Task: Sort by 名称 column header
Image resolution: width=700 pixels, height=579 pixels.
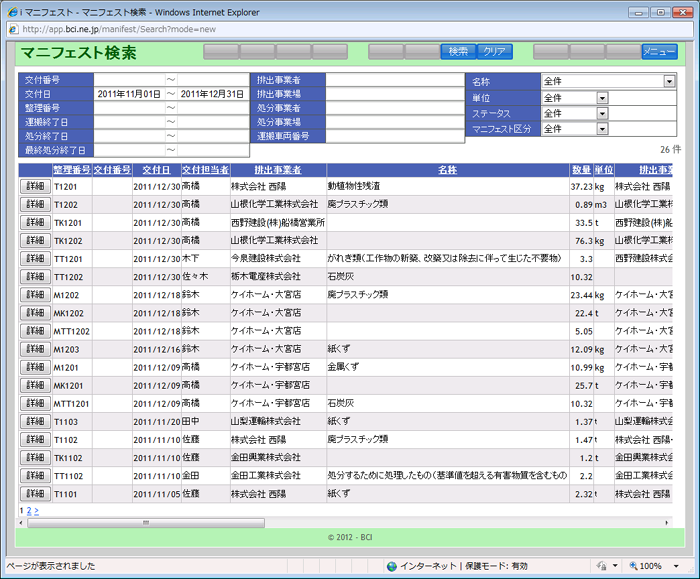Action: pos(448,170)
